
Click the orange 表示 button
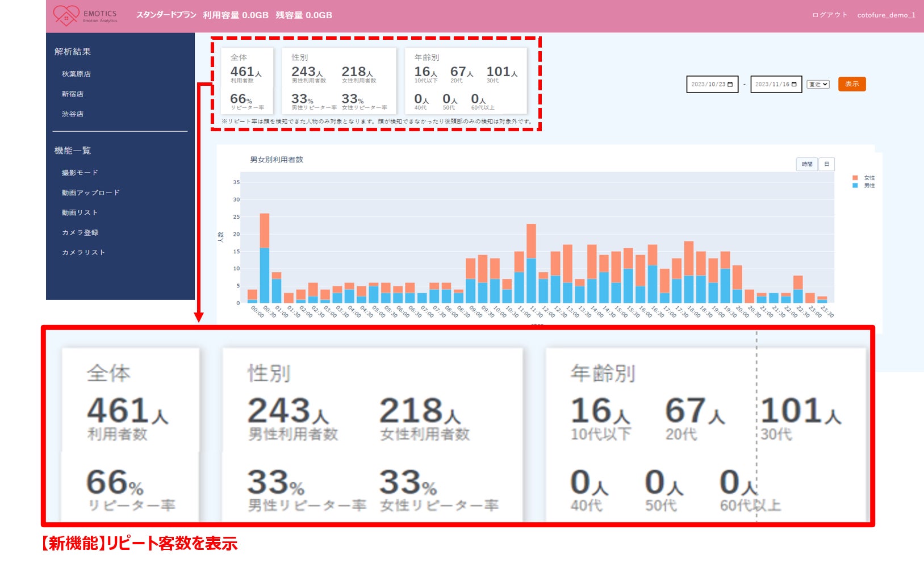(x=852, y=84)
